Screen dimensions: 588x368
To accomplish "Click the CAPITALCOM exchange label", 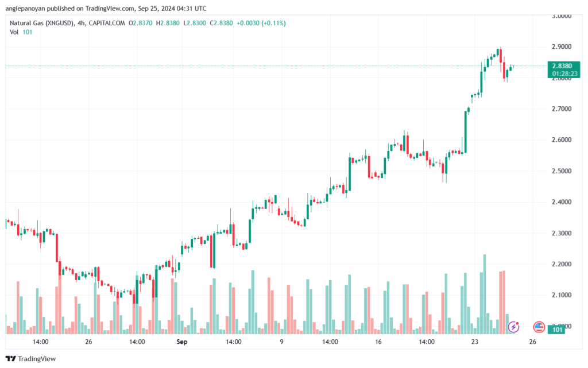I will coord(107,23).
